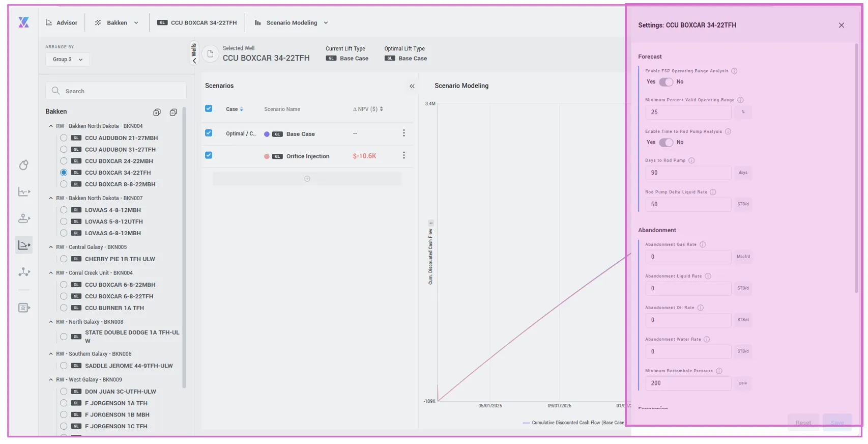Open Orifice Injection row three-dot menu
Image resolution: width=868 pixels, height=444 pixels.
tap(404, 155)
